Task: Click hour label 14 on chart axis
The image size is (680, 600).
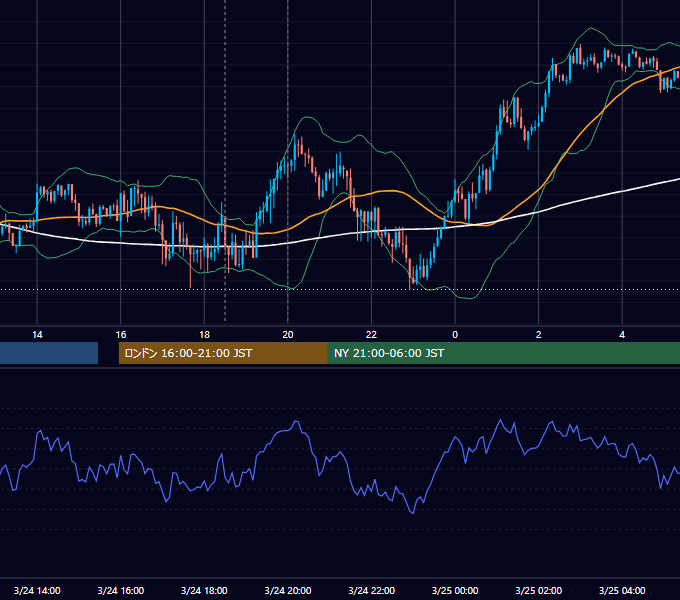Action: pyautogui.click(x=37, y=335)
